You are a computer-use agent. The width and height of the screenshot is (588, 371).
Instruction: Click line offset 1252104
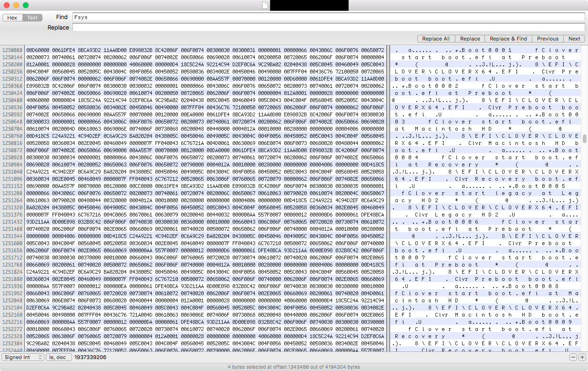pyautogui.click(x=12, y=308)
